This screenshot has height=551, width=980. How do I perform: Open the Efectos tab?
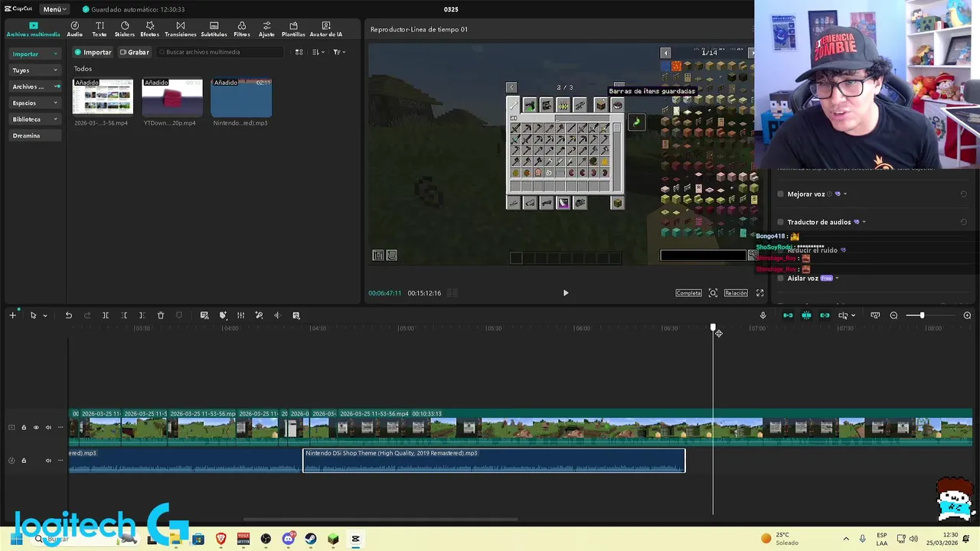[x=149, y=29]
